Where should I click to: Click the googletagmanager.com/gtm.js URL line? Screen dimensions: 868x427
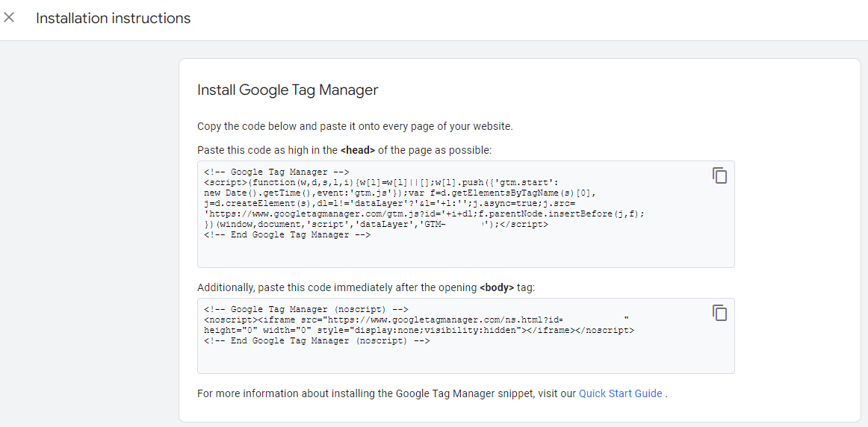pos(424,214)
